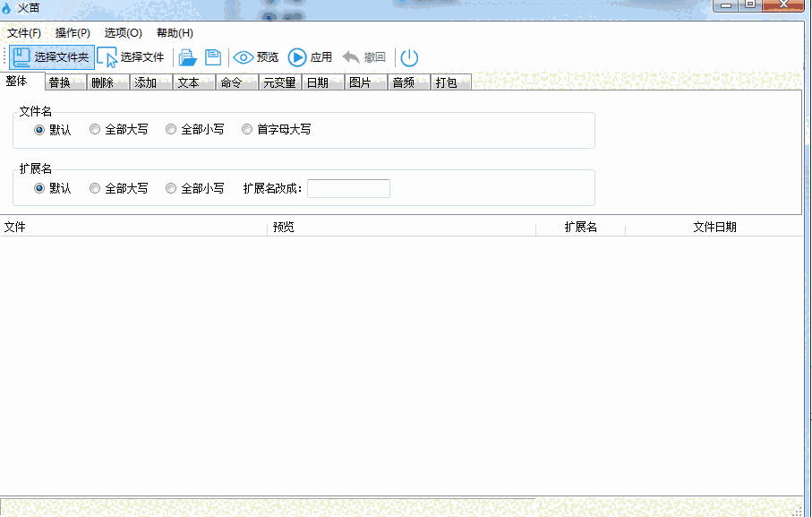Select 全部大写 for the file name
The image size is (812, 517).
point(95,128)
